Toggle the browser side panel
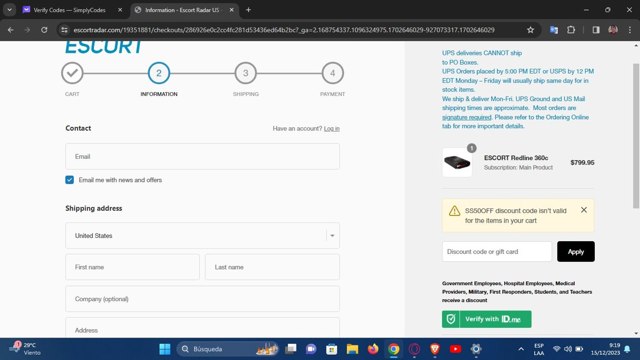The height and width of the screenshot is (360, 640). coord(596,30)
